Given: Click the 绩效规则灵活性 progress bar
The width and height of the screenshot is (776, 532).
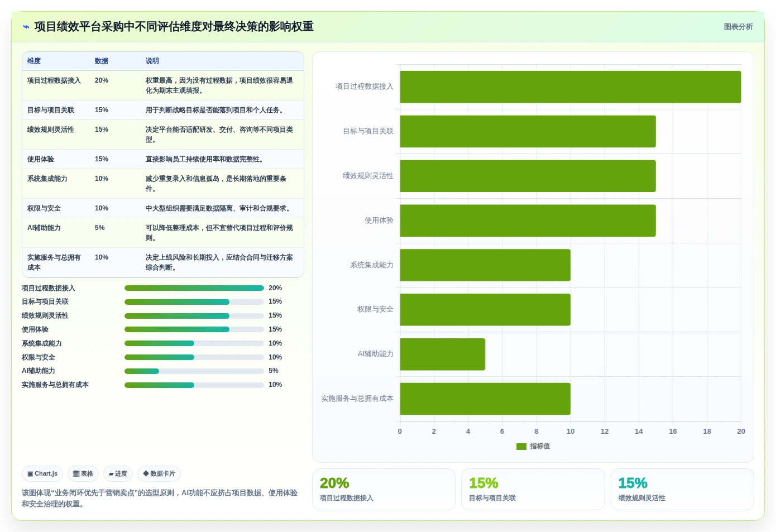Looking at the screenshot, I should (194, 316).
